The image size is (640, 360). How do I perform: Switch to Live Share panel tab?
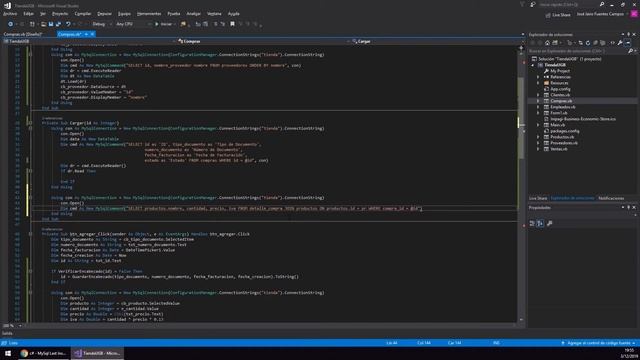click(x=538, y=198)
